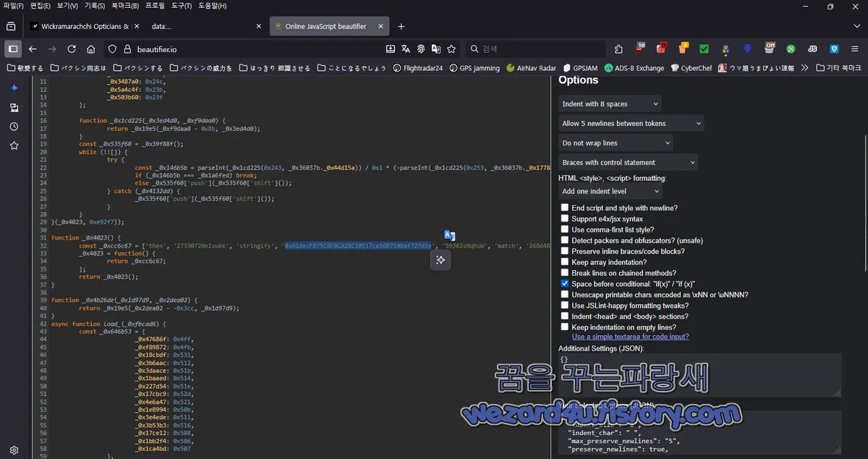Open the 'ことになるでしょう' bookmark folder
The image size is (868, 459).
click(x=352, y=68)
